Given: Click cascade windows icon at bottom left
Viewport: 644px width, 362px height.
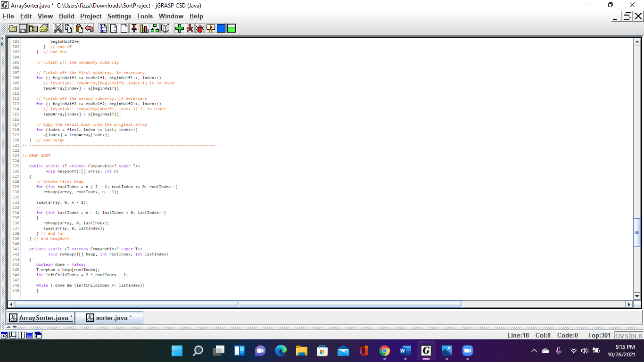Looking at the screenshot, I should (38, 335).
